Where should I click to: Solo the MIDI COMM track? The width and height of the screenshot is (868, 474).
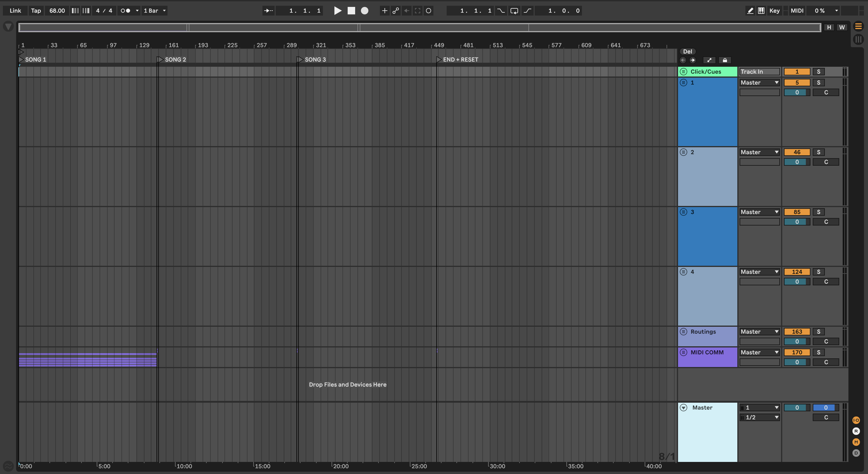tap(818, 352)
